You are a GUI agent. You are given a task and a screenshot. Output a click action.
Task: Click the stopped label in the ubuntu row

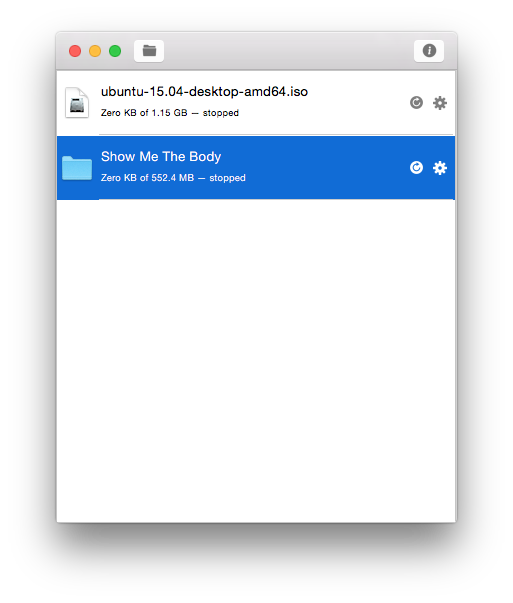click(221, 113)
